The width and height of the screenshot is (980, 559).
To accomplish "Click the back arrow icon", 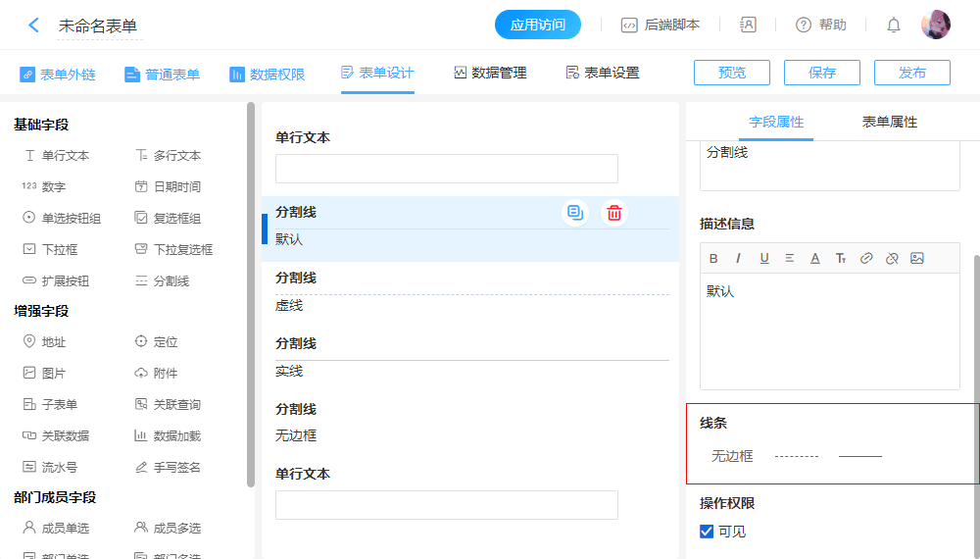I will point(33,25).
